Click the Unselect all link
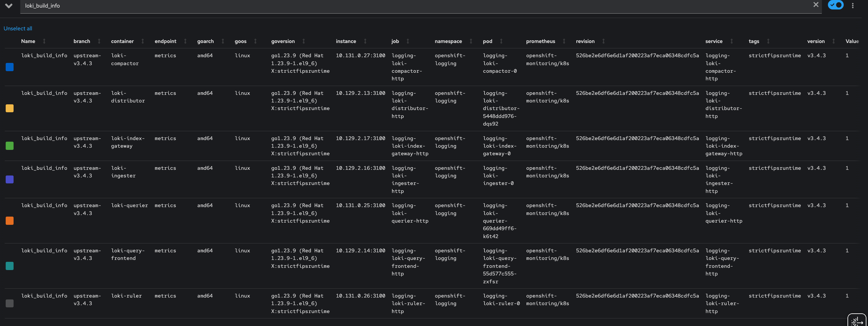The width and height of the screenshot is (868, 326). 18,29
